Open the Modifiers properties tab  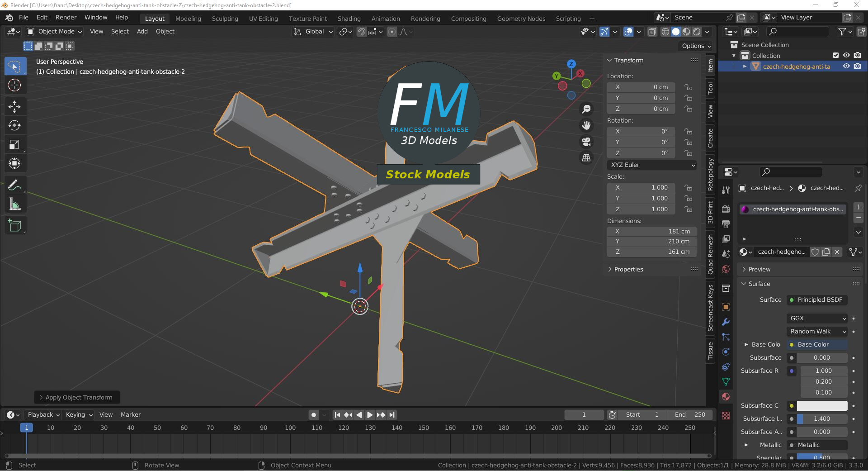pyautogui.click(x=726, y=322)
